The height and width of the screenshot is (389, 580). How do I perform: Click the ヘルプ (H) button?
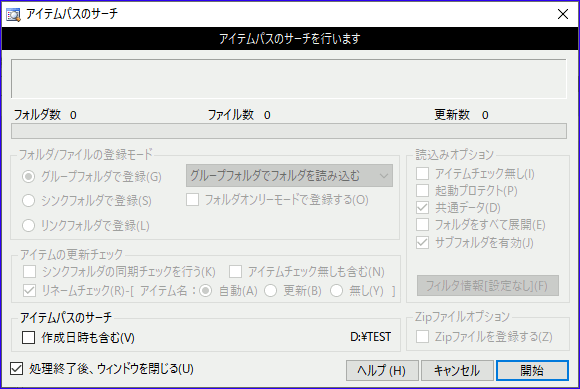pos(382,371)
